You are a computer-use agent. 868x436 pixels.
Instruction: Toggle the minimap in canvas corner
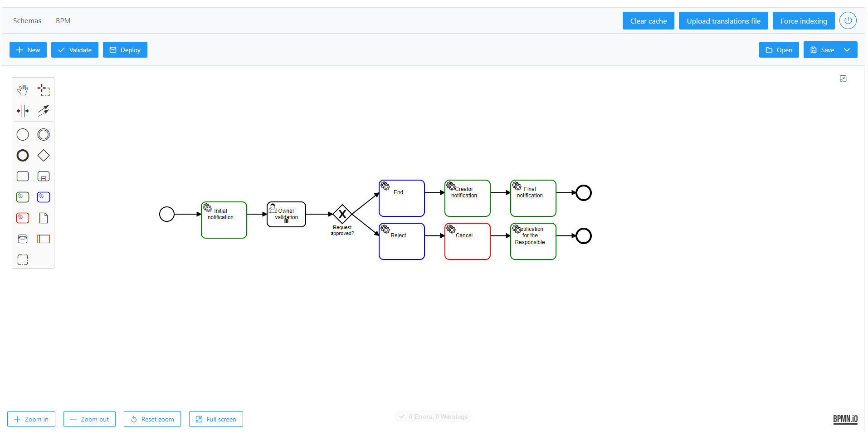843,79
